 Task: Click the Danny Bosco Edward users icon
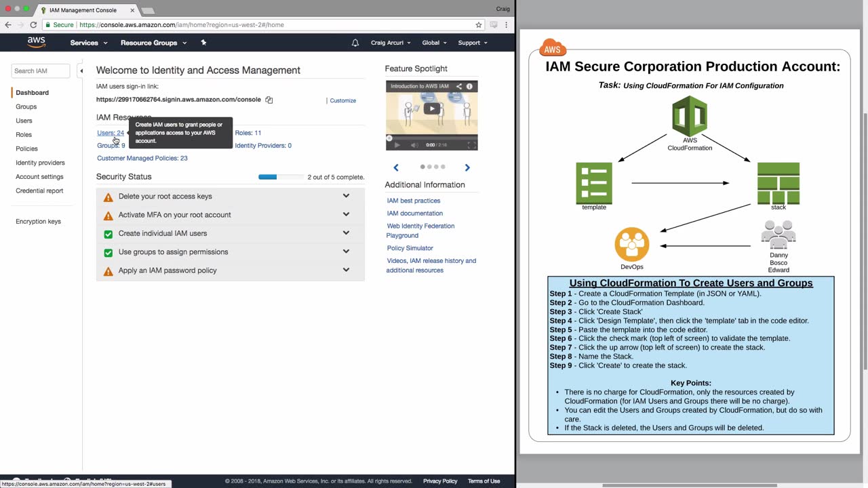(x=778, y=235)
